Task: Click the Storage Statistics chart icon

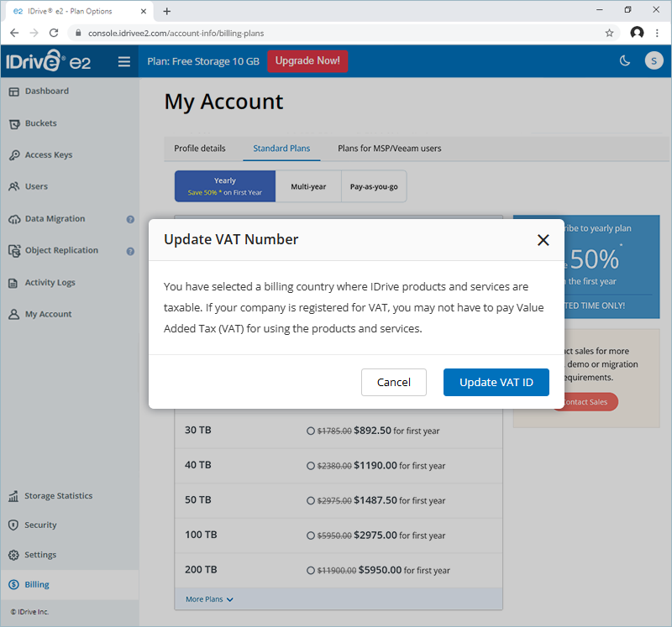Action: pyautogui.click(x=13, y=496)
